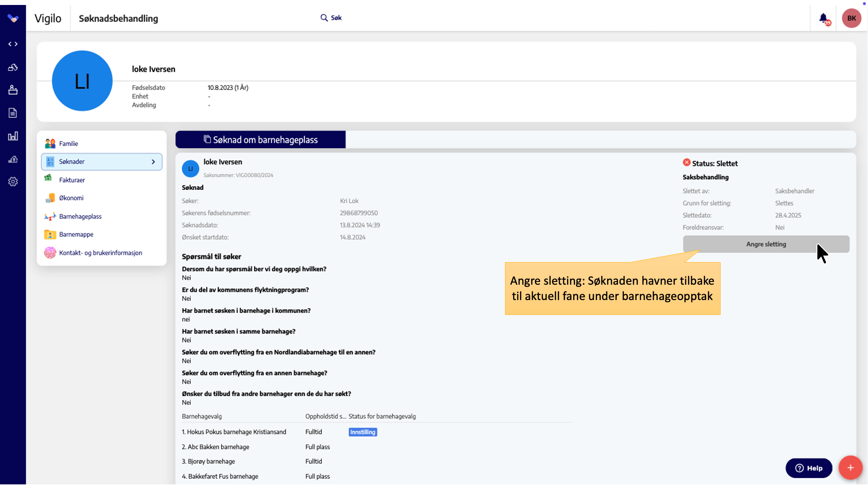
Task: Click the fingerprint contact info icon
Action: click(50, 253)
